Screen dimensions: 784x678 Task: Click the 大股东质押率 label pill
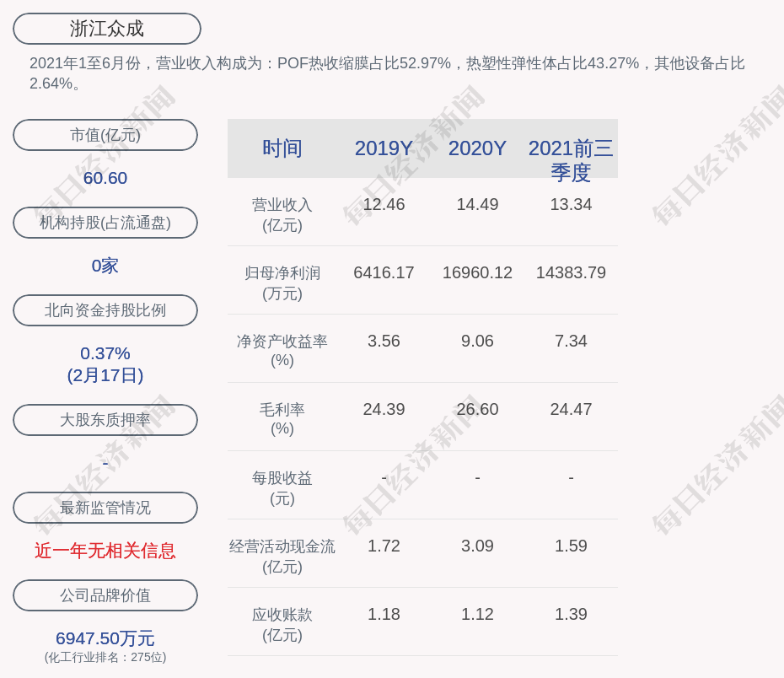click(105, 420)
